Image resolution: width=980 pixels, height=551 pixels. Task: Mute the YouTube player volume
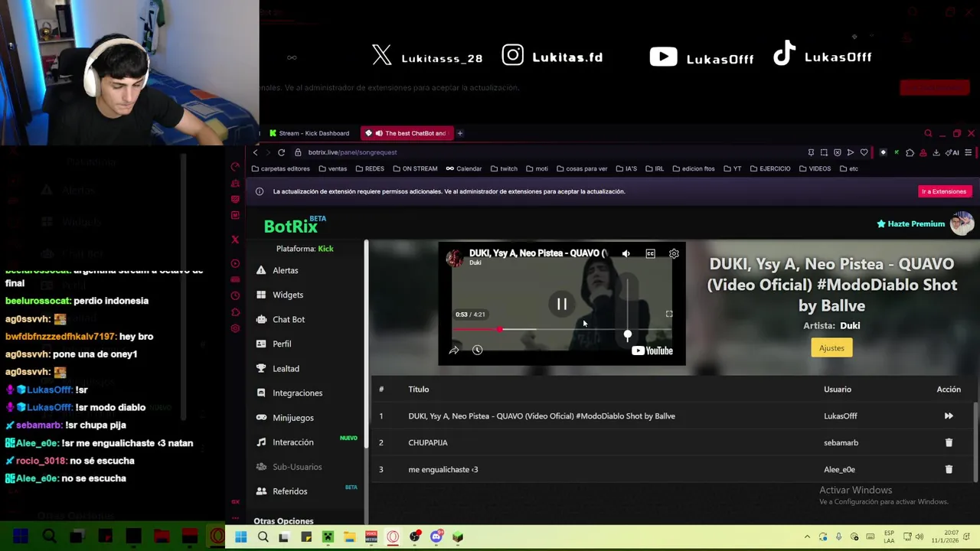tap(626, 253)
